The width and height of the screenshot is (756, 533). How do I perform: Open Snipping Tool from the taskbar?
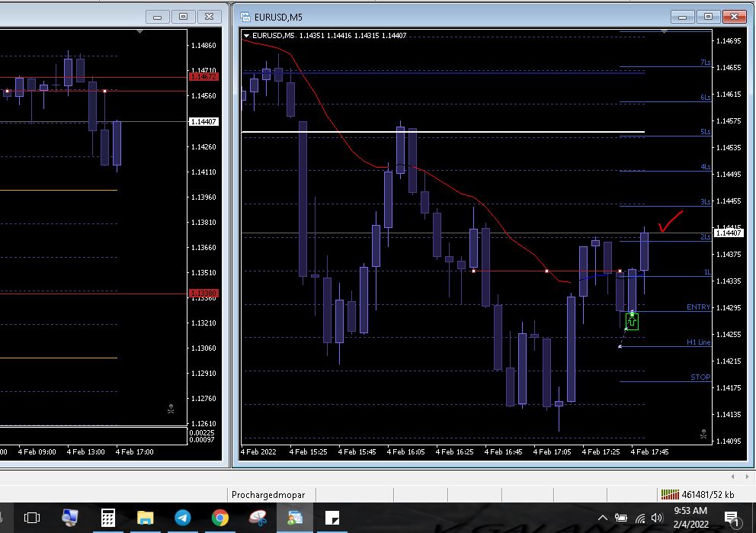click(258, 518)
